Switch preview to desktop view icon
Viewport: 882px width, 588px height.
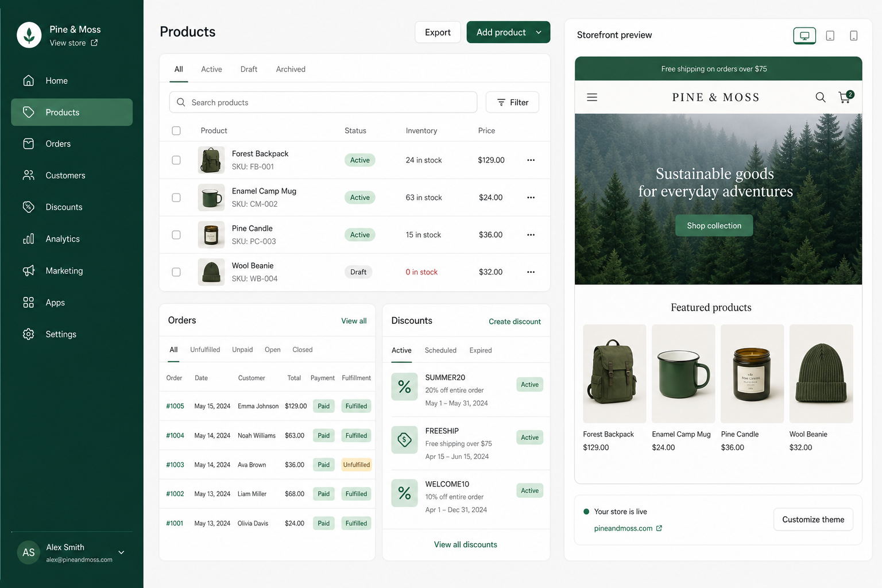point(804,36)
